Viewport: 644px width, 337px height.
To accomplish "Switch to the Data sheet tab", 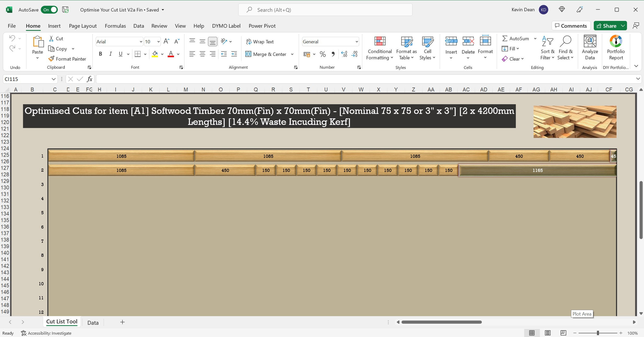I will [x=93, y=322].
